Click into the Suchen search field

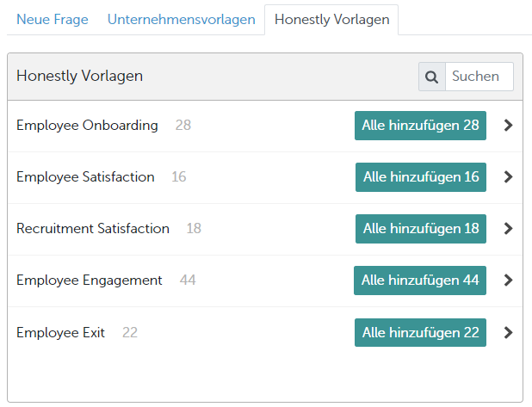pyautogui.click(x=478, y=77)
